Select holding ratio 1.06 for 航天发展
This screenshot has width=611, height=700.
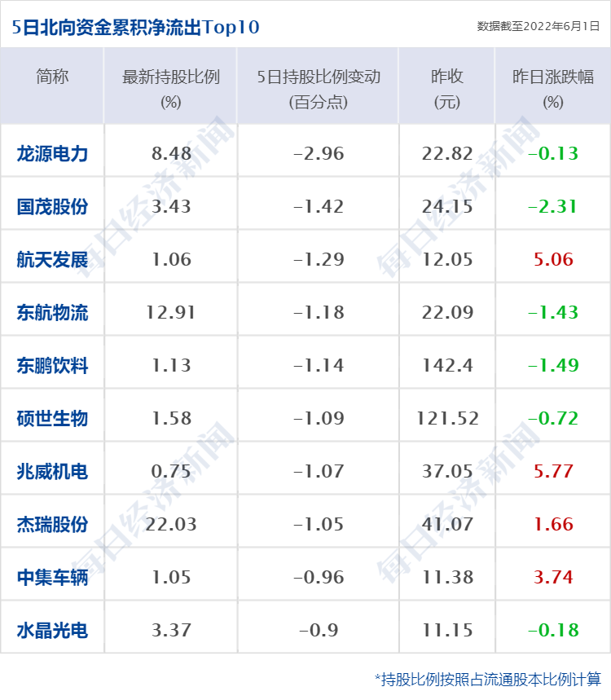coord(171,259)
